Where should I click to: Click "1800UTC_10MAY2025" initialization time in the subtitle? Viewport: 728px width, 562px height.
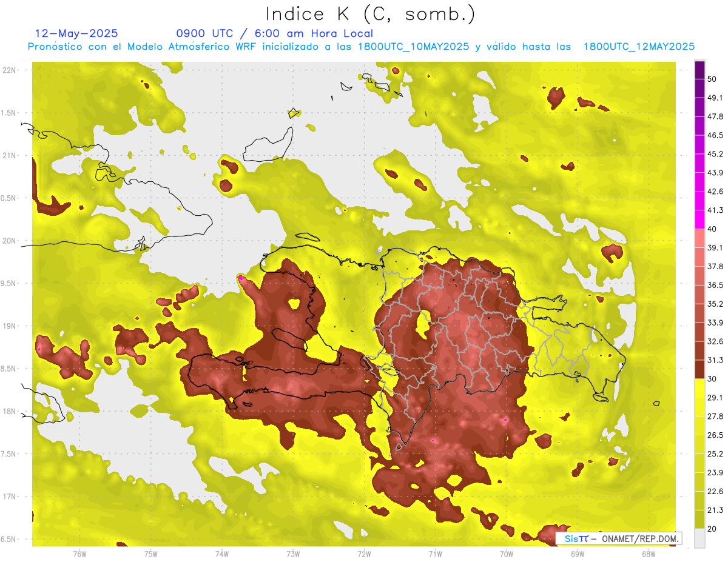[413, 47]
